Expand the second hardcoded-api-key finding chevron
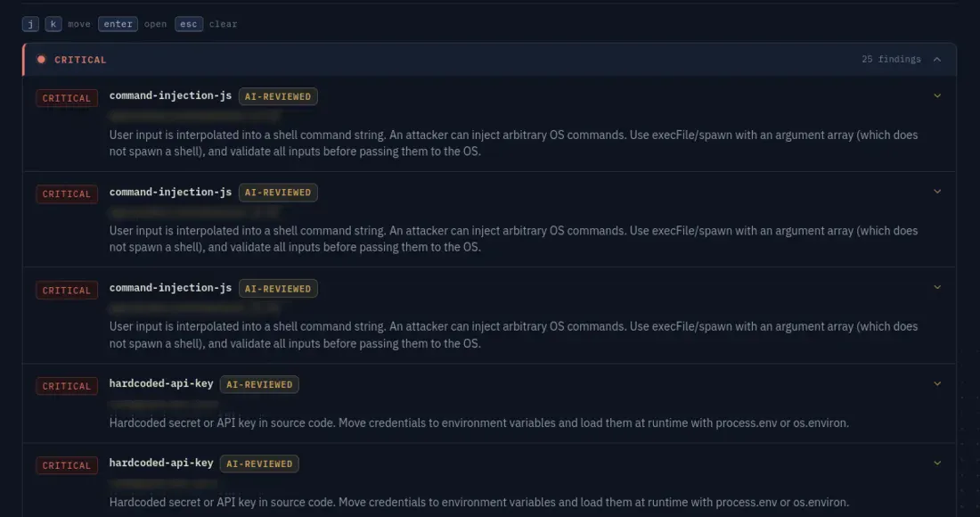This screenshot has width=980, height=517. (937, 463)
